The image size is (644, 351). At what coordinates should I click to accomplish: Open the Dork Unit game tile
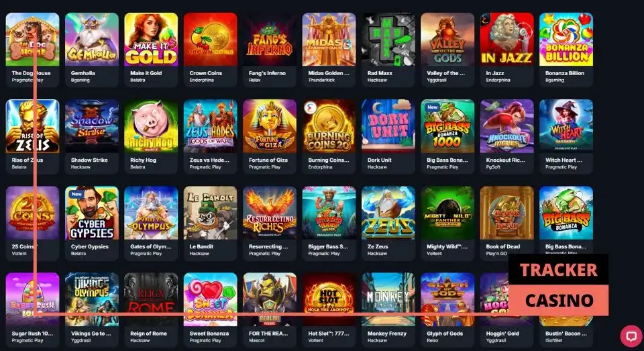(388, 126)
